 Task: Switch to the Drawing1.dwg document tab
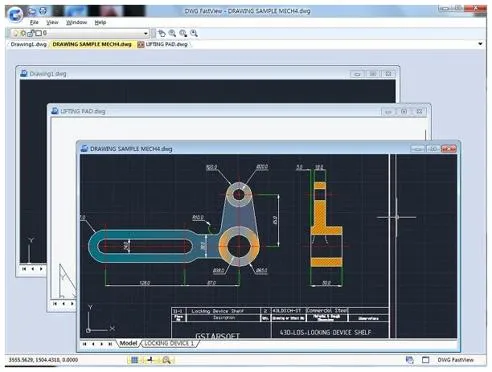(x=29, y=44)
